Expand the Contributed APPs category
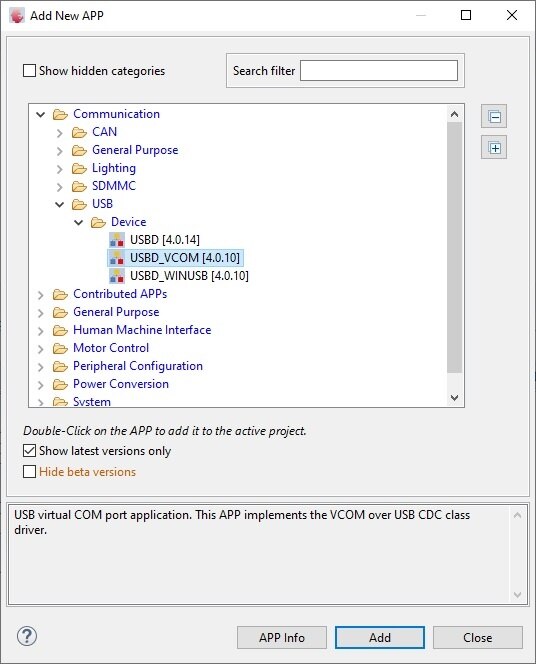536x664 pixels. click(41, 295)
